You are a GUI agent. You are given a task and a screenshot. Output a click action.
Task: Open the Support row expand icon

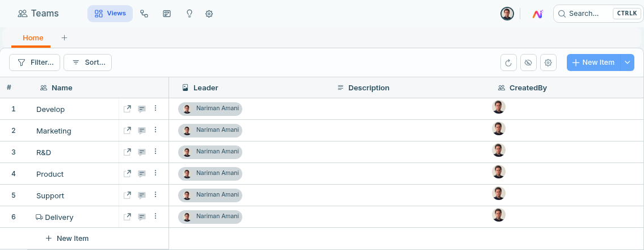pyautogui.click(x=127, y=195)
